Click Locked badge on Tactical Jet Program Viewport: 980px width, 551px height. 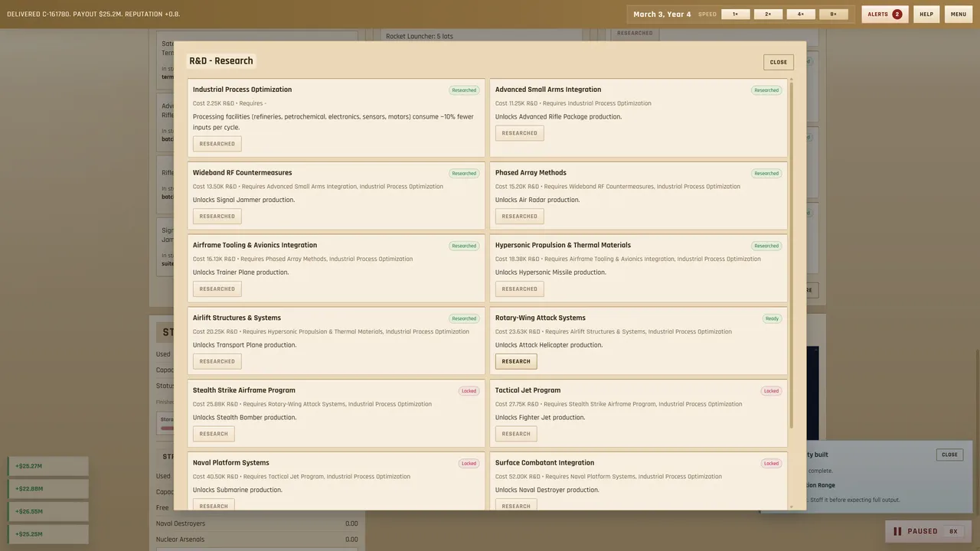[771, 391]
